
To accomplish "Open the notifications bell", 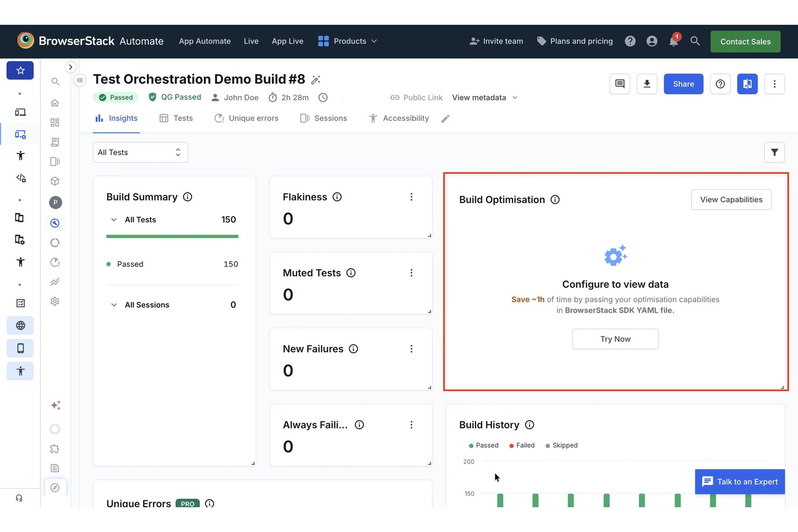I will [x=674, y=40].
